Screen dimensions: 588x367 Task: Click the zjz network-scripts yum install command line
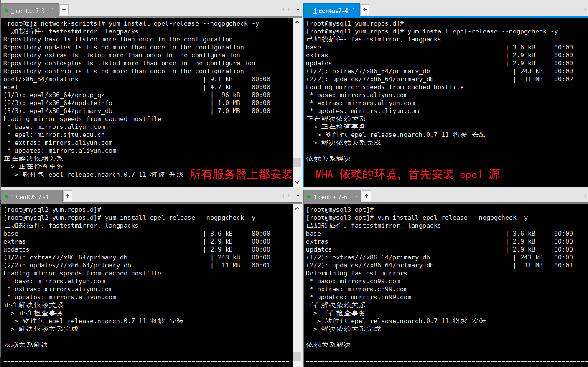coord(131,23)
